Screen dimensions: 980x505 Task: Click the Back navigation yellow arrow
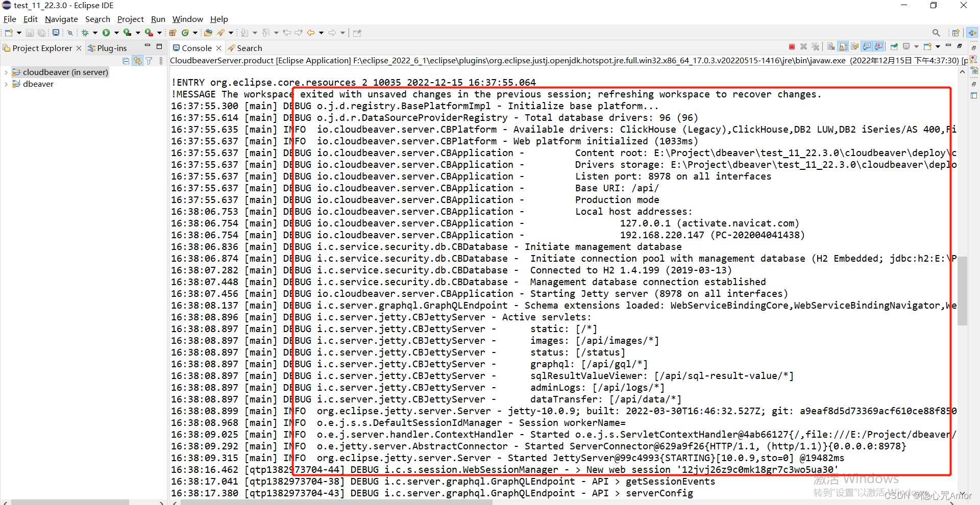coord(310,33)
